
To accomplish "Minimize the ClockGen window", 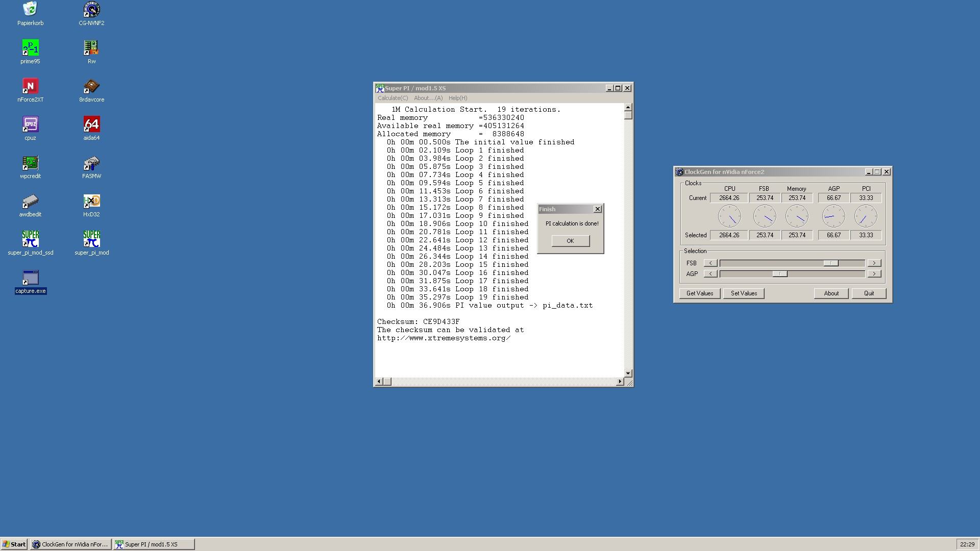I will pyautogui.click(x=869, y=172).
